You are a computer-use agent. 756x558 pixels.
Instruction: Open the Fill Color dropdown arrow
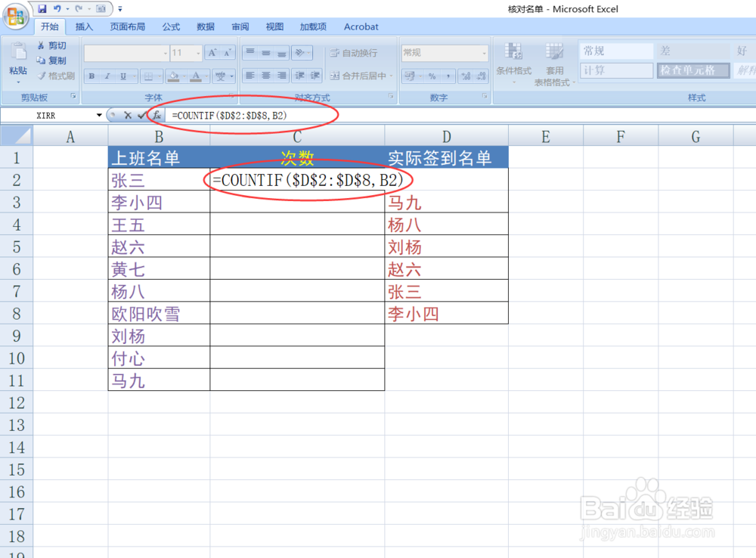(183, 75)
